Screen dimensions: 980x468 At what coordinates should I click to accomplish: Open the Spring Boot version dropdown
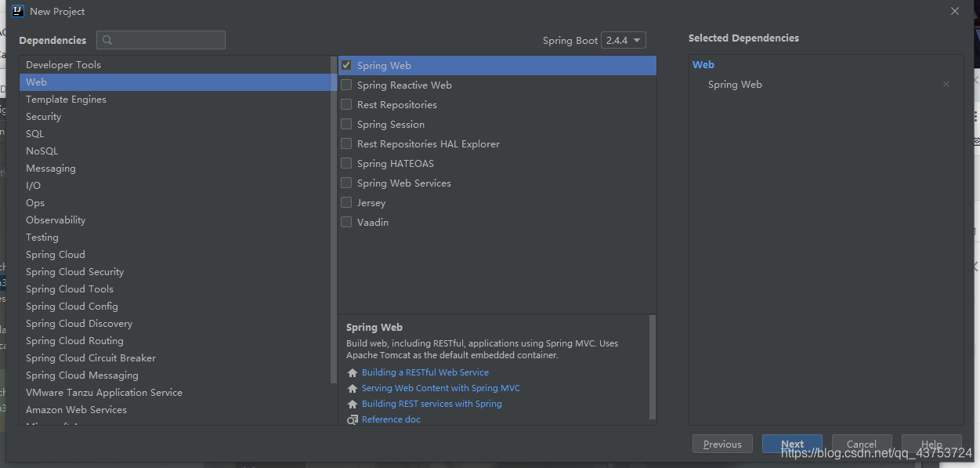pos(624,40)
